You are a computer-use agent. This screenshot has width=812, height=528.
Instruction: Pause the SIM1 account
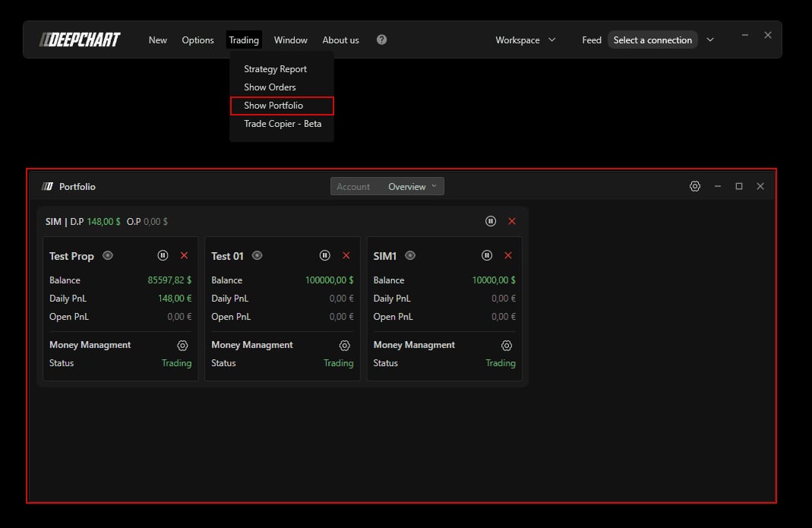pyautogui.click(x=487, y=255)
